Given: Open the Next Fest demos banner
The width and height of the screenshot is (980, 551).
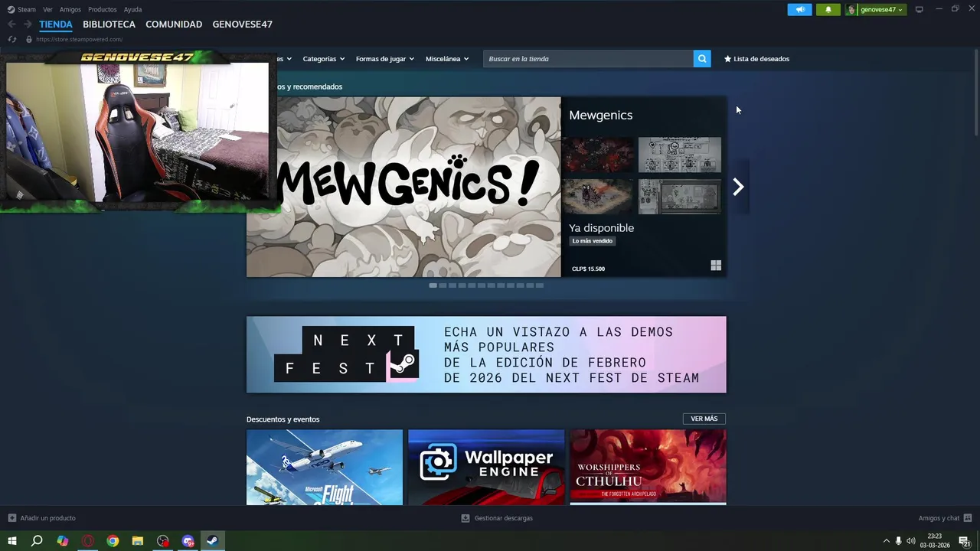Looking at the screenshot, I should pos(486,354).
